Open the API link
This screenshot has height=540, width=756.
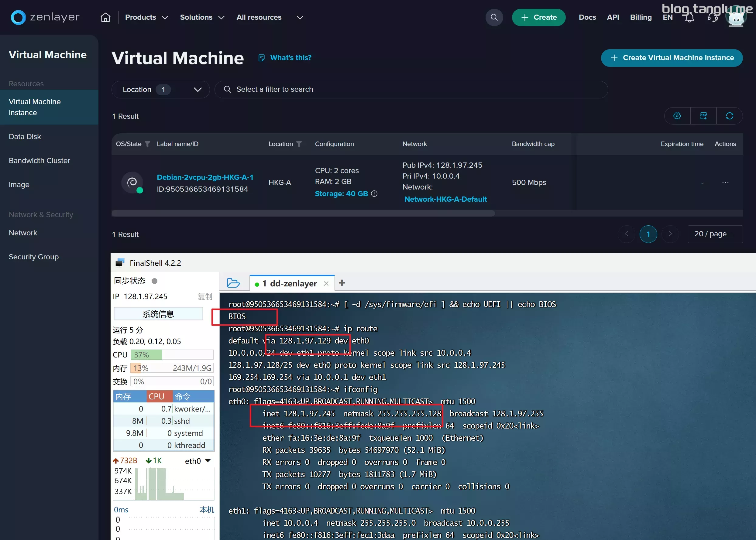tap(613, 17)
